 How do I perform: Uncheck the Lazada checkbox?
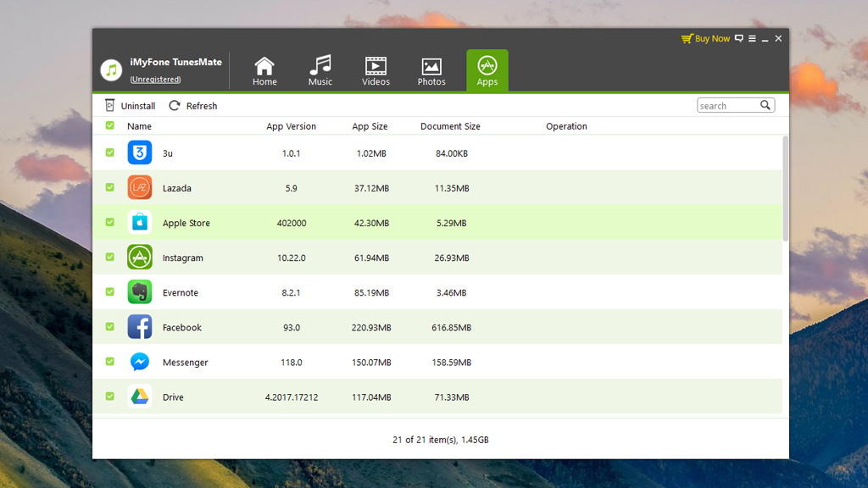(110, 187)
